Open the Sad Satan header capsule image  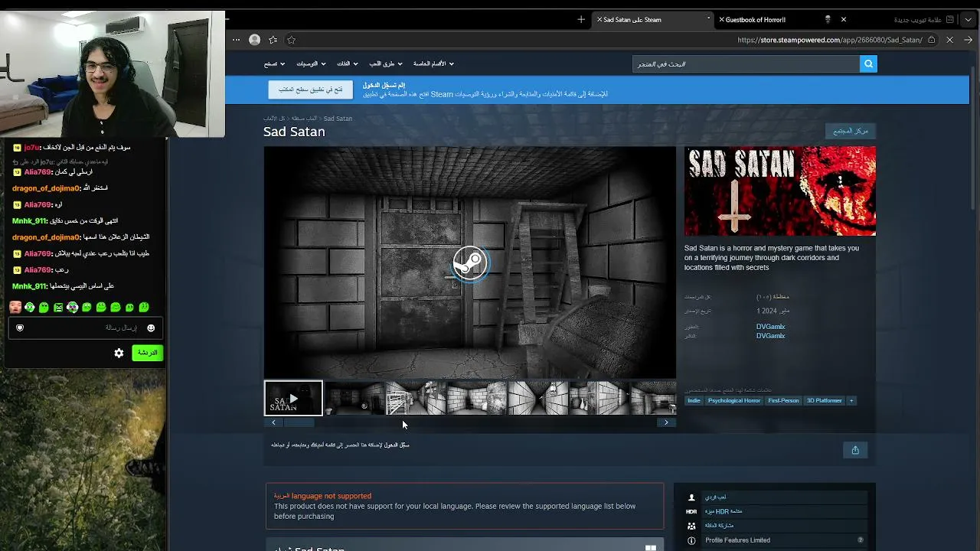click(x=780, y=191)
